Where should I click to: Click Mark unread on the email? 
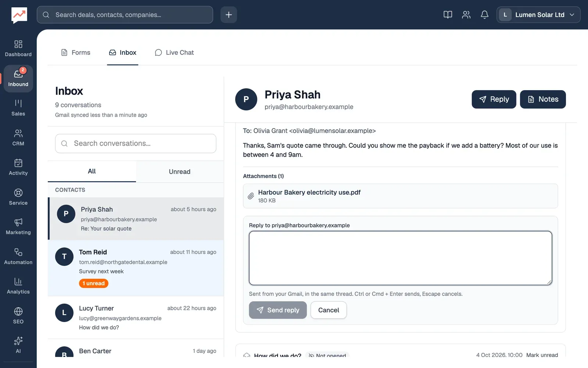[x=542, y=355]
